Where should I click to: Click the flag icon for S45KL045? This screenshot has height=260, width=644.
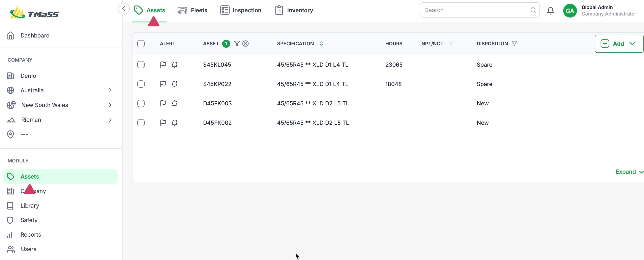coord(163,64)
